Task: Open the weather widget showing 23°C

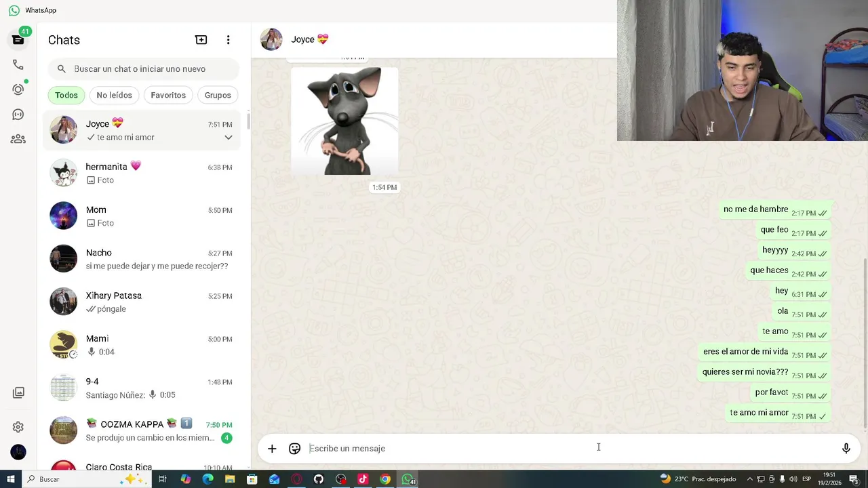Action: pyautogui.click(x=698, y=479)
